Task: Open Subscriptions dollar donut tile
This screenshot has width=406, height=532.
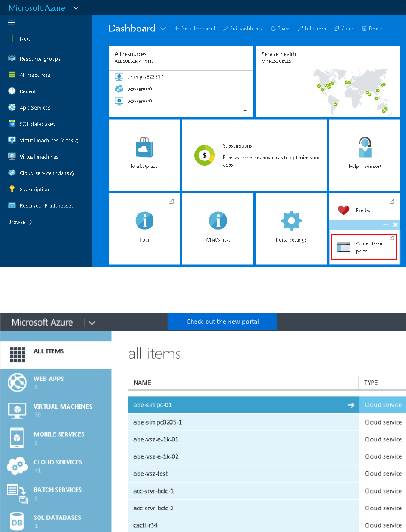Action: click(x=254, y=155)
